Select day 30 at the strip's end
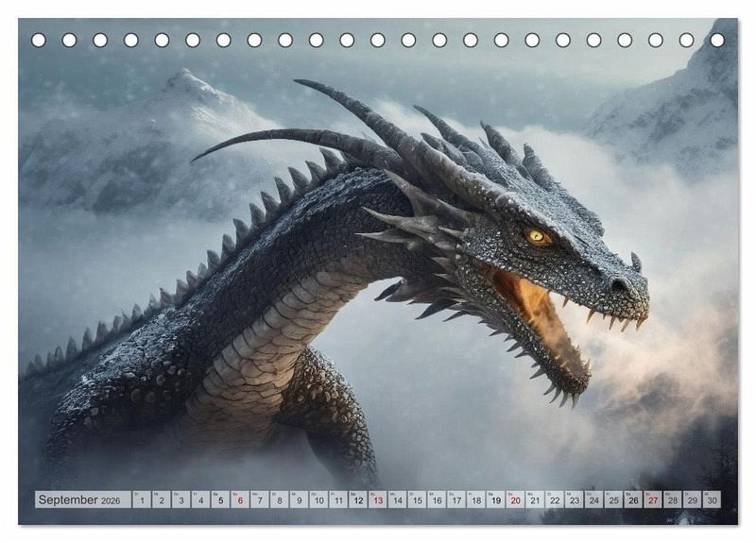Viewport: 756px width, 543px height. click(711, 500)
